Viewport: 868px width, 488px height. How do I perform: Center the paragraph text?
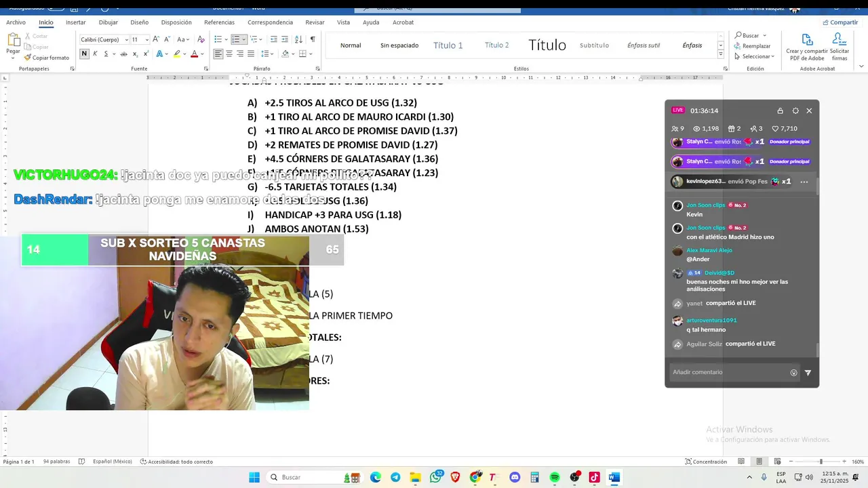pos(229,54)
